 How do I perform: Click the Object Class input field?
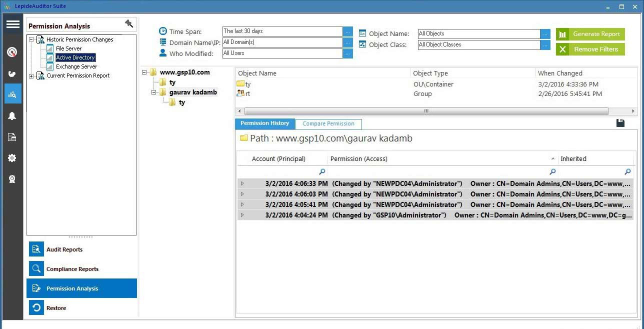479,44
